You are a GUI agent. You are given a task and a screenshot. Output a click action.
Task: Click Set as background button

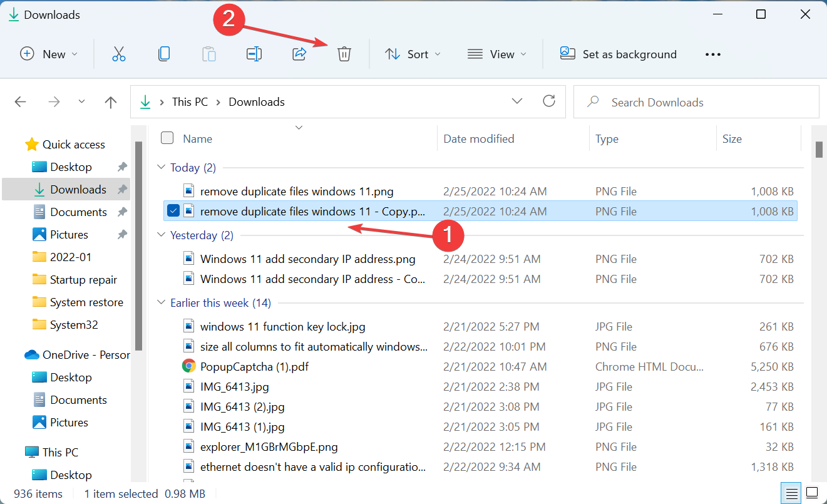(x=618, y=54)
